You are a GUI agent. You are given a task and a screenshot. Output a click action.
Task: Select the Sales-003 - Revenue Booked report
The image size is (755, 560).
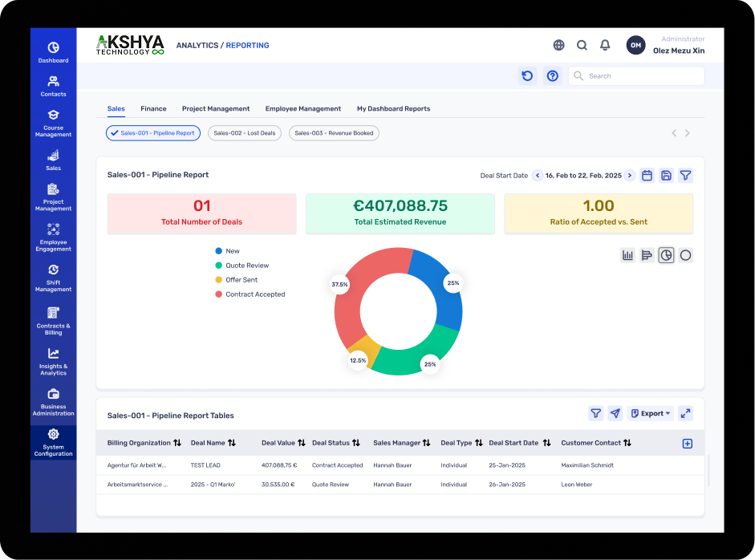tap(334, 133)
